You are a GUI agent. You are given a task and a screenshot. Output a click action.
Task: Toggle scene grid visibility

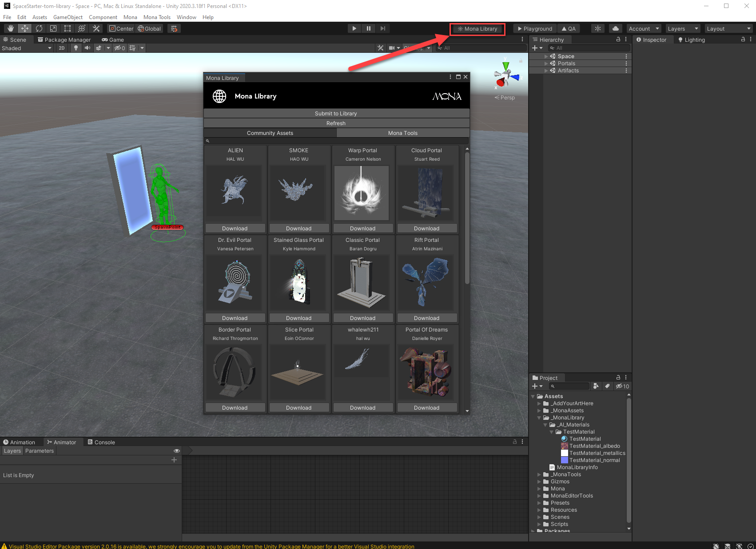[132, 48]
